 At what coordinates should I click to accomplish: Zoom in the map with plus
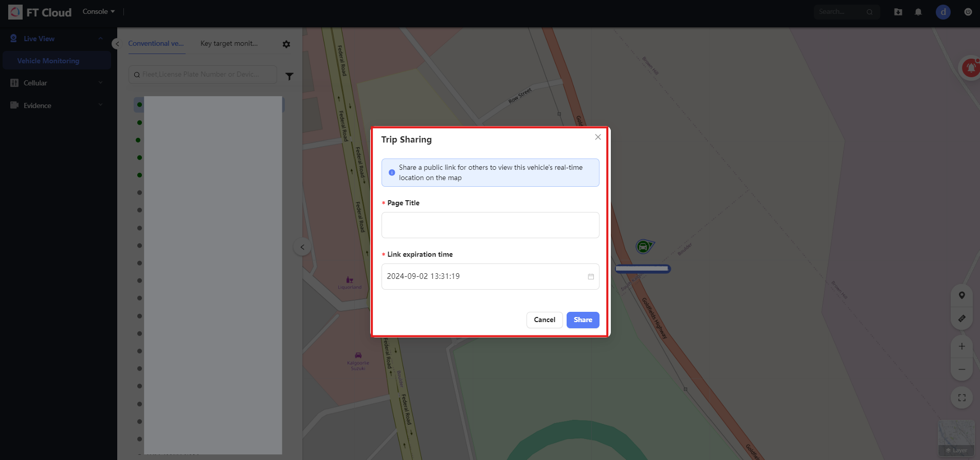[961, 346]
